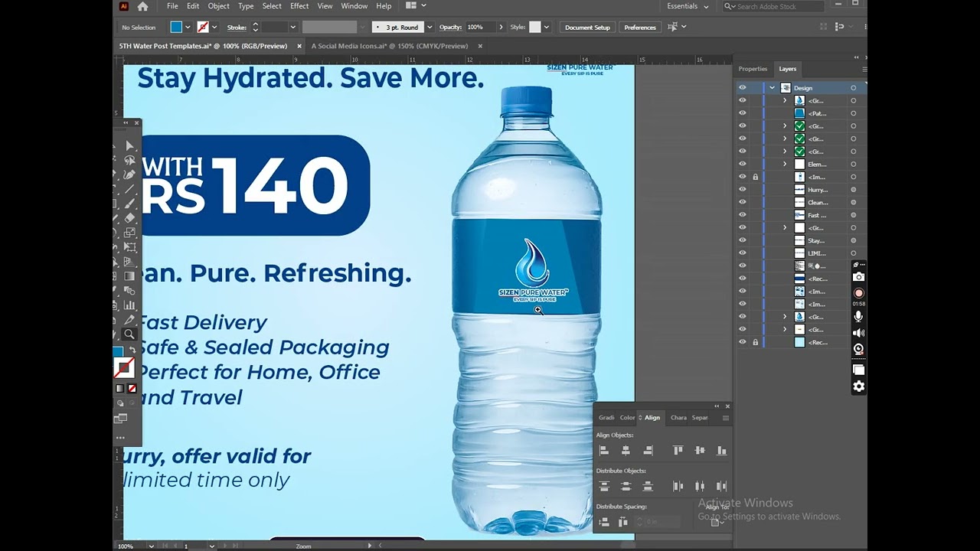Open the Align panel hamburger menu
Screen dimensions: 980x551
726,418
